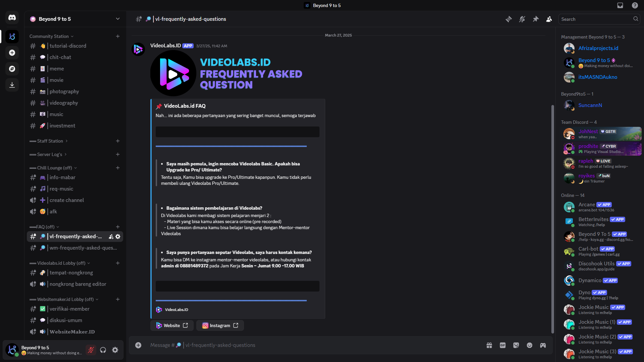Collapse the Websitemaker.id Lobby (off) category
The image size is (644, 362).
(64, 299)
